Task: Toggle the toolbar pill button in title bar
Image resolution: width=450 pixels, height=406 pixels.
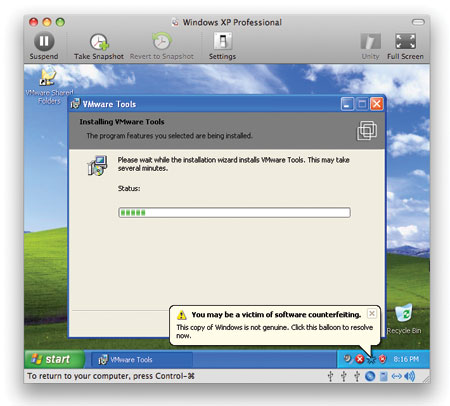Action: [418, 22]
